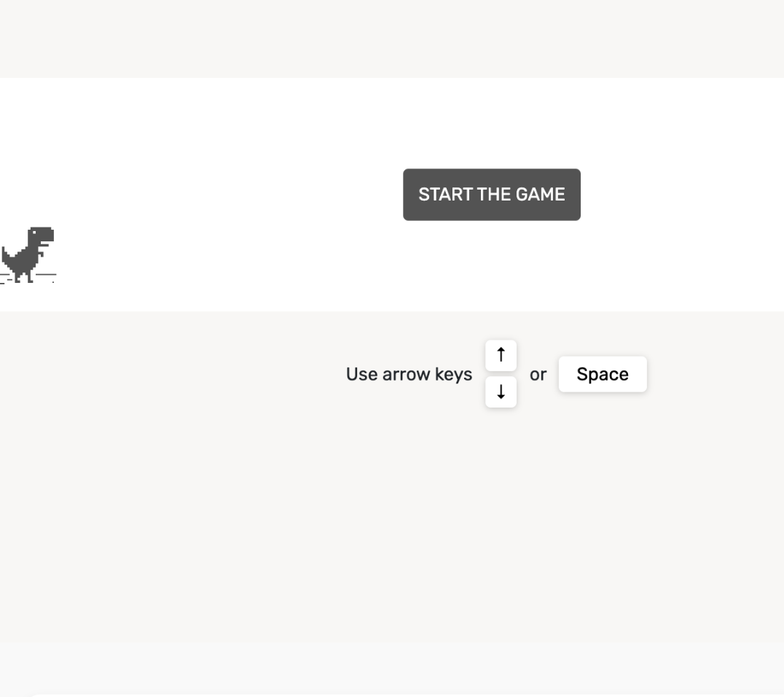
Task: Click the dinosaur's white eye
Action: pos(34,233)
